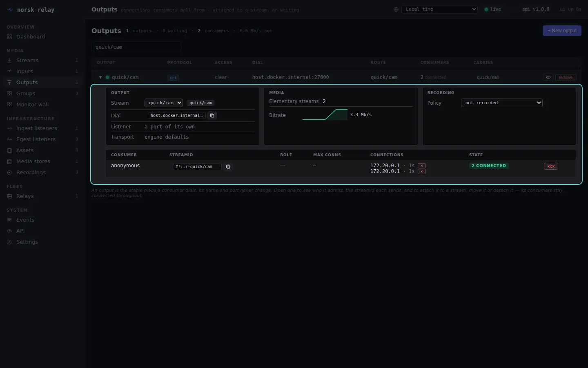
Task: Click the Ingest listeners icon
Action: [x=9, y=128]
